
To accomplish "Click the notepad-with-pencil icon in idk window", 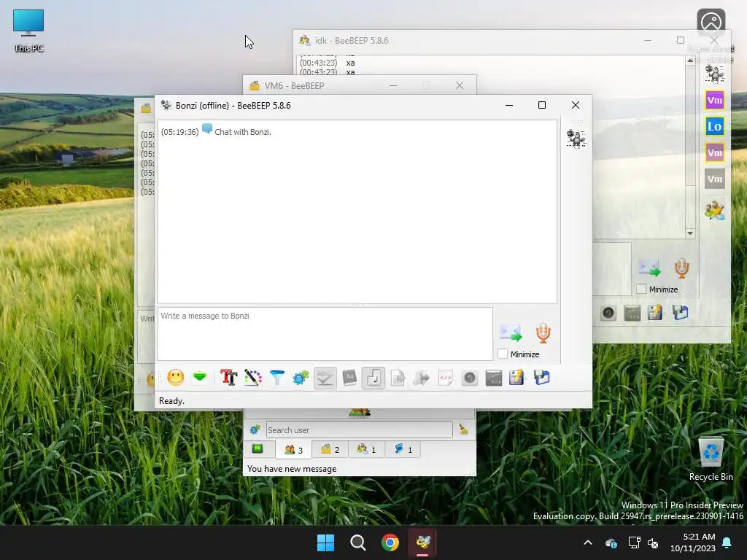I will pos(655,312).
